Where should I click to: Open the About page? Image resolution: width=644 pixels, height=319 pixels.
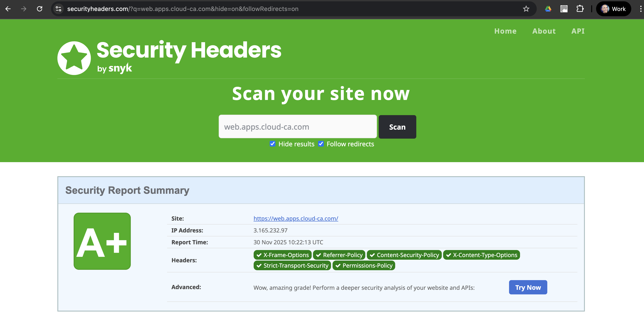[x=544, y=31]
